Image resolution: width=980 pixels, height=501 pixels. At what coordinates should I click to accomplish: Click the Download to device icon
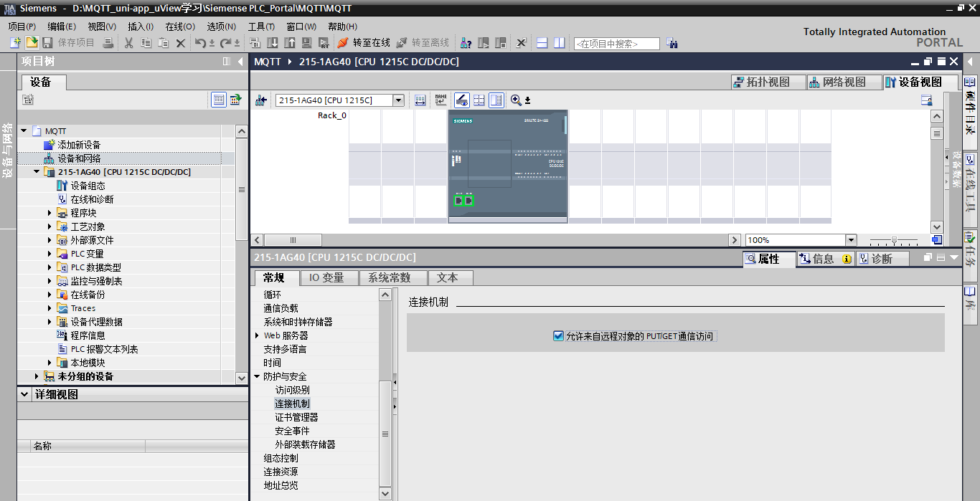tap(272, 43)
